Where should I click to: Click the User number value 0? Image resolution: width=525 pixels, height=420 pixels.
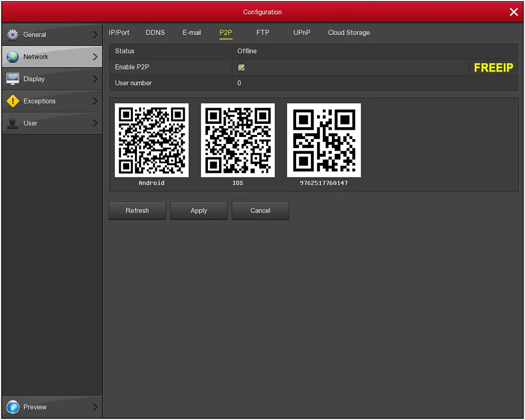[239, 83]
